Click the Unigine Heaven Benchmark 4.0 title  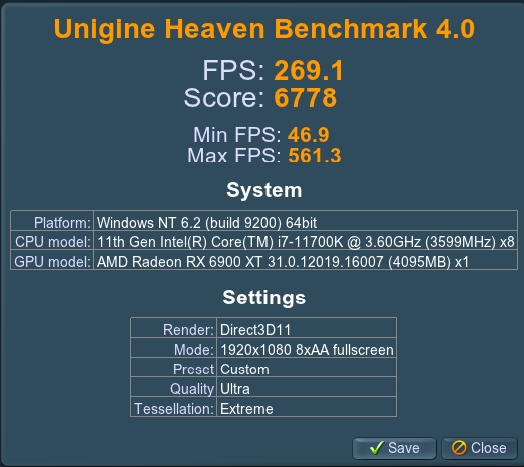coord(264,29)
